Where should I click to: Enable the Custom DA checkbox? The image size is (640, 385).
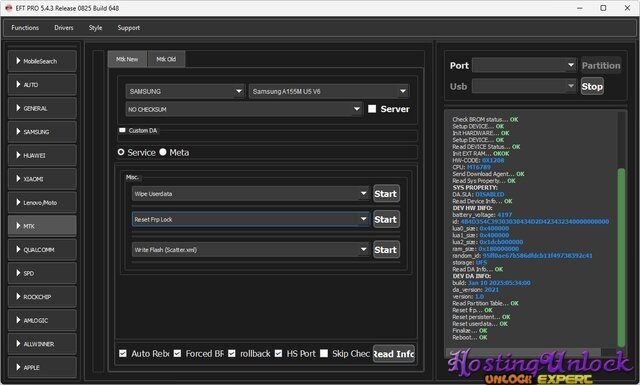click(122, 130)
